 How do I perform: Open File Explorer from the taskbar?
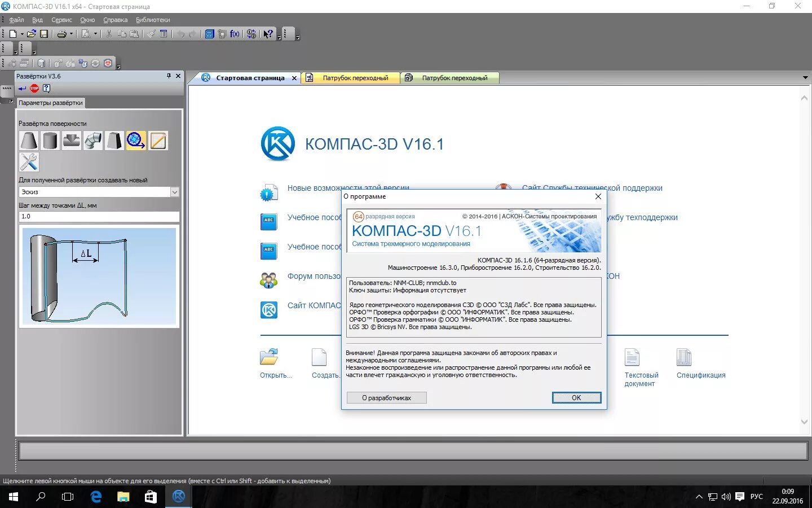pyautogui.click(x=123, y=497)
